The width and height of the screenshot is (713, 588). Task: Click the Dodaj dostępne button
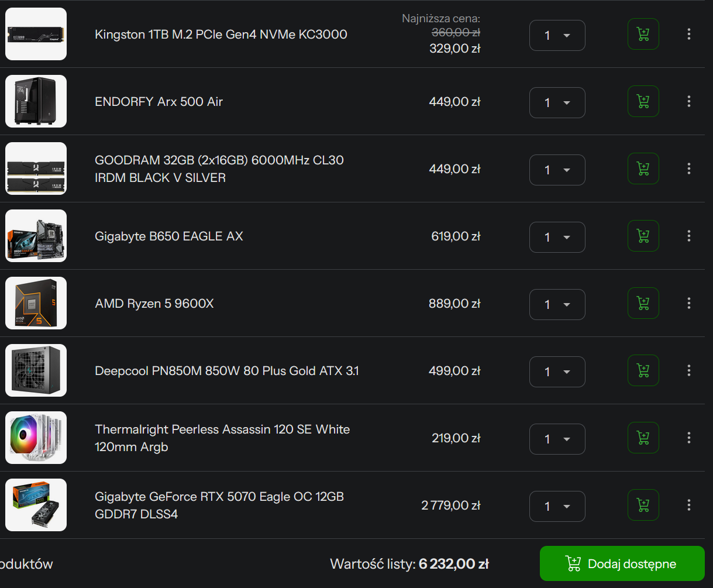[622, 564]
